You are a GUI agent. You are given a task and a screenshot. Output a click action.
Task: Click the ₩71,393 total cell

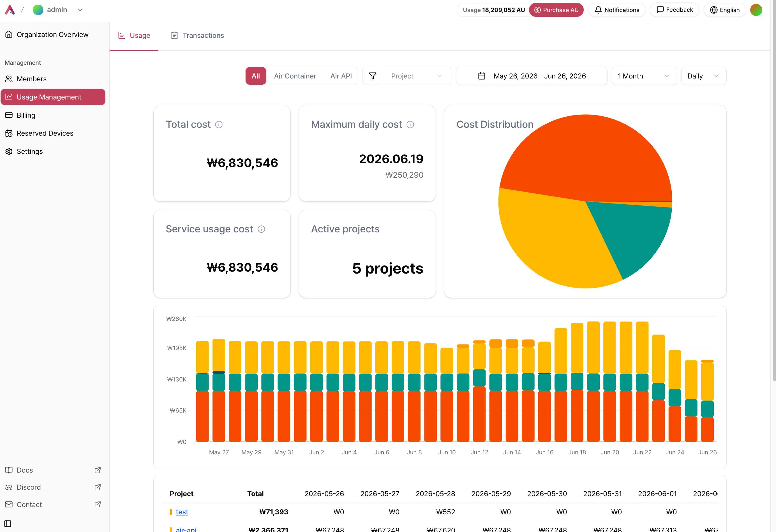click(x=273, y=512)
